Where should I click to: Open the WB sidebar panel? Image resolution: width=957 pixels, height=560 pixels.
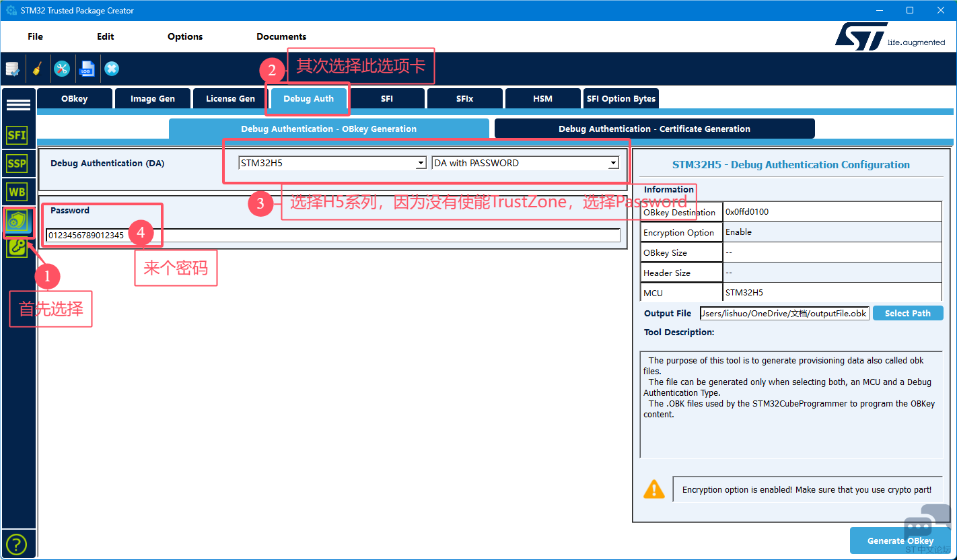click(17, 192)
